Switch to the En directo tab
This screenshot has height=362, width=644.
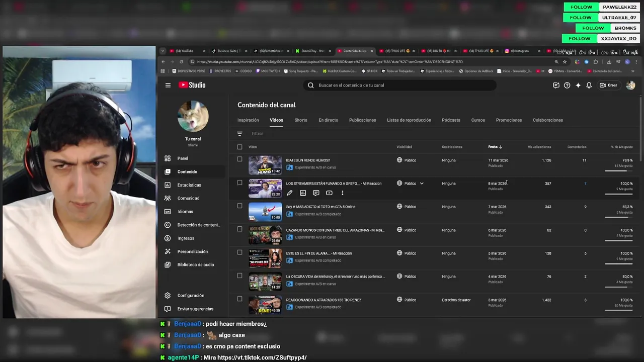[328, 120]
